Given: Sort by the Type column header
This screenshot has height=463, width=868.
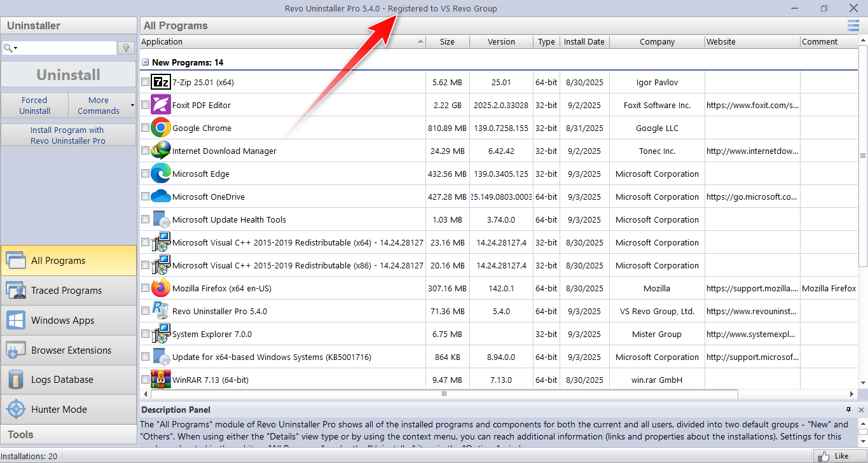Looking at the screenshot, I should click(x=546, y=42).
